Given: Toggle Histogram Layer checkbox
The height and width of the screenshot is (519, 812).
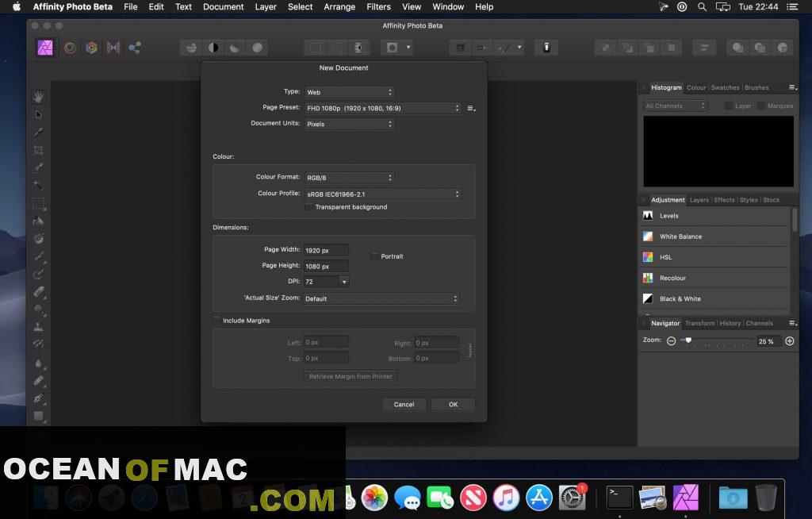Looking at the screenshot, I should 728,106.
